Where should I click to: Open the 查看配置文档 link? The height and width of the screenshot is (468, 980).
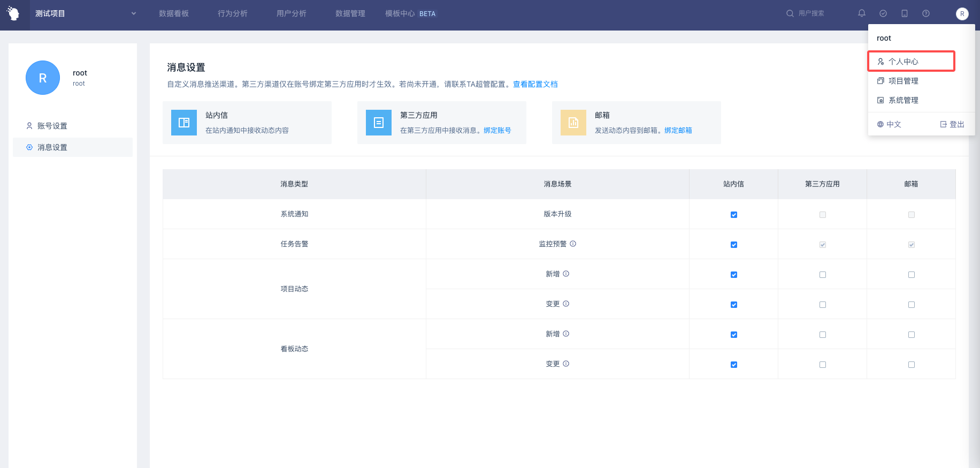pyautogui.click(x=535, y=84)
